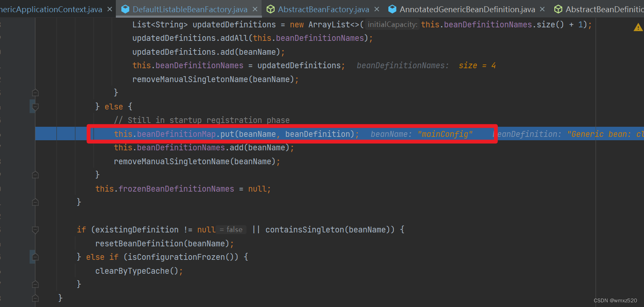Click class icon of AnnotatedGenericBeanDefinition.java tab
Image resolution: width=644 pixels, height=307 pixels.
[x=392, y=9]
